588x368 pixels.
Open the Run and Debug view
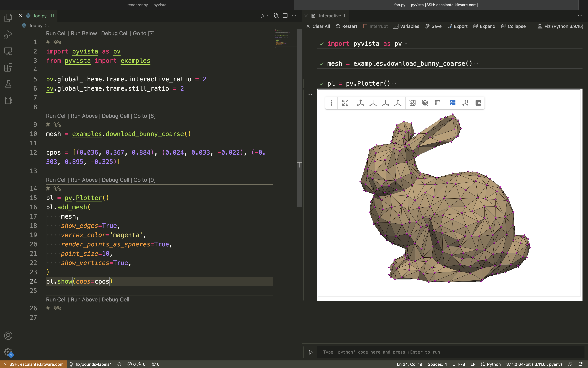(8, 34)
